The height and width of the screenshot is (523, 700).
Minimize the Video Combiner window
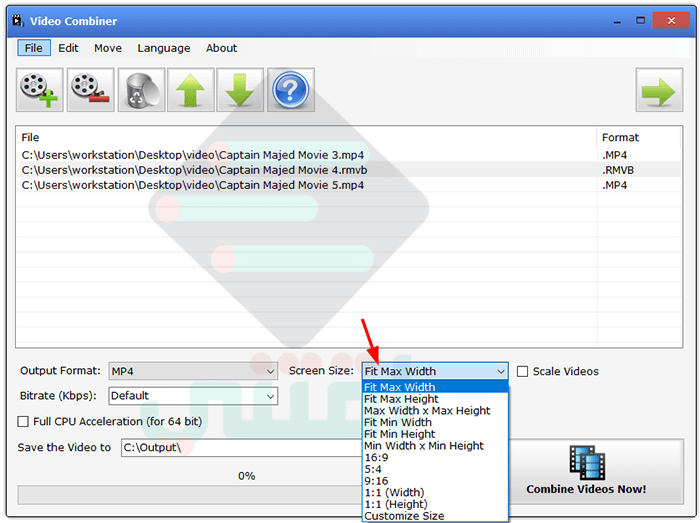coord(617,21)
